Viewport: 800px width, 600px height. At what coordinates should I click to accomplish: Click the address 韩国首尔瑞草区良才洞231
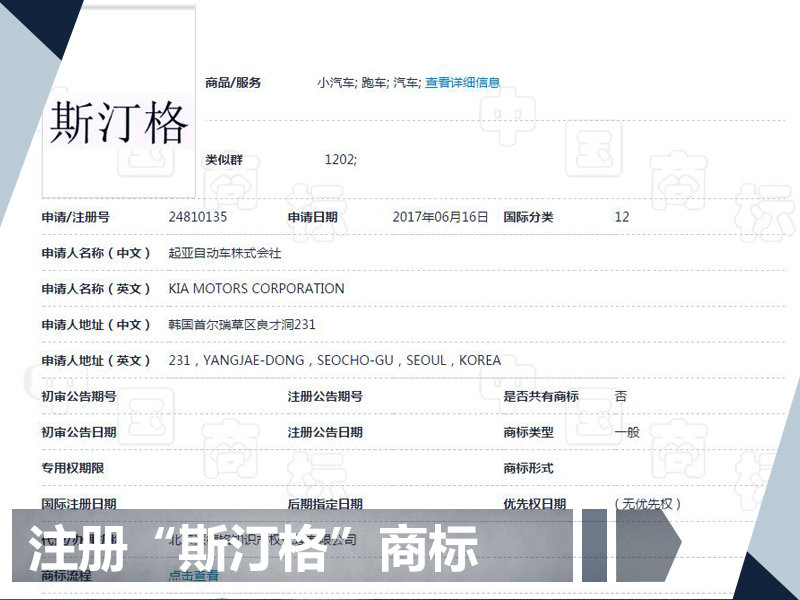click(242, 324)
